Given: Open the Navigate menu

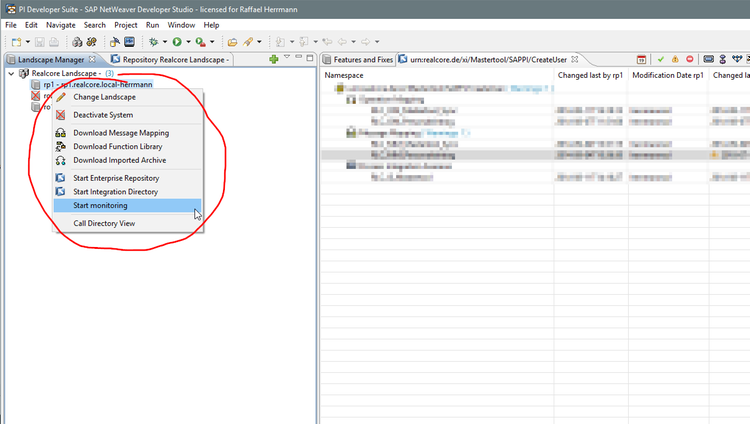Looking at the screenshot, I should [61, 25].
